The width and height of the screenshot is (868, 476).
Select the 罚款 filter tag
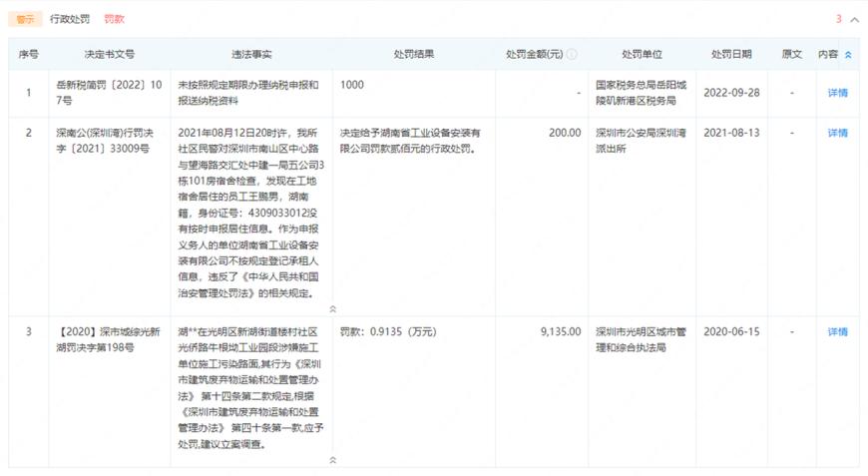coord(114,19)
